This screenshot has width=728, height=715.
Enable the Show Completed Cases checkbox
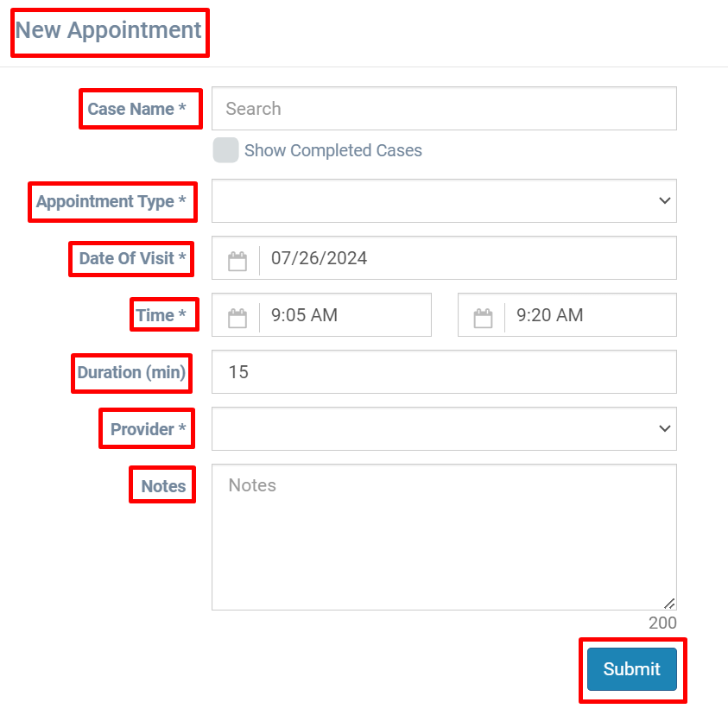[x=225, y=150]
